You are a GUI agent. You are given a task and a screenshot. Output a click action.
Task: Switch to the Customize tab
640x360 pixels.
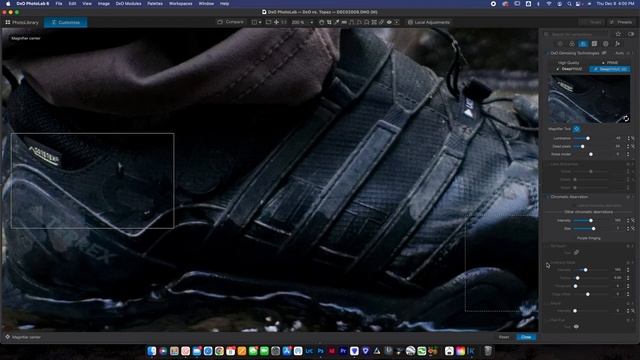(66, 22)
